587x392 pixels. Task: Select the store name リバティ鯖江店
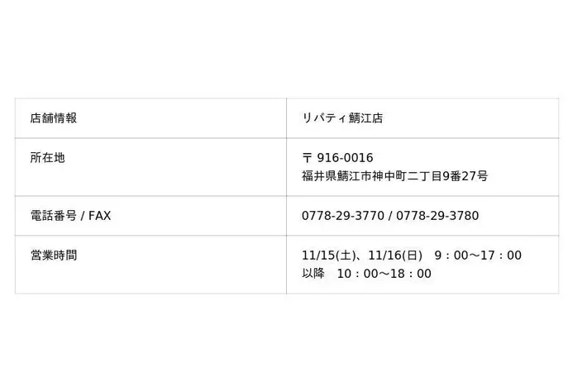click(342, 118)
